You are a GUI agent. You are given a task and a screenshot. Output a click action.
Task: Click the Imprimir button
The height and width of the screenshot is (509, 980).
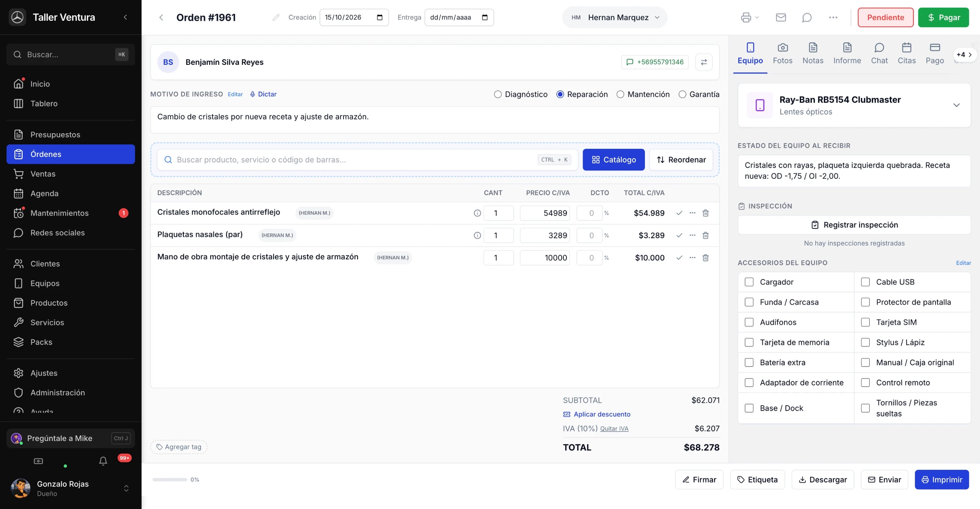941,480
